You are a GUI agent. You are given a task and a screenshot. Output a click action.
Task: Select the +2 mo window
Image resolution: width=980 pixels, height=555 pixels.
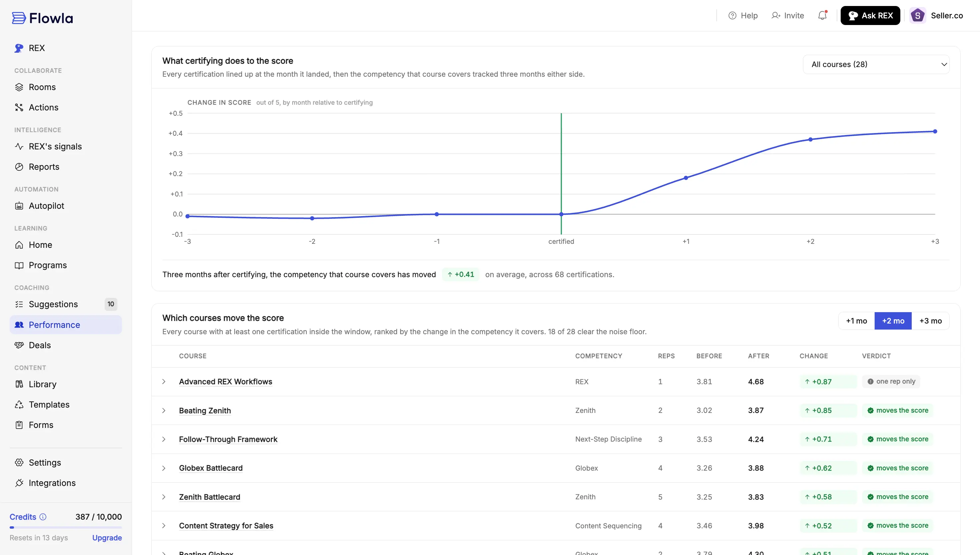tap(893, 321)
